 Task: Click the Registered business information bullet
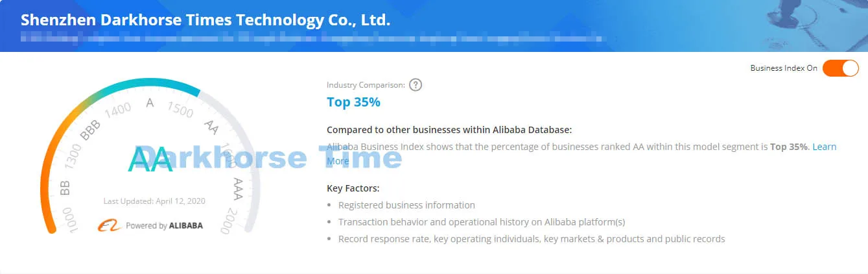(406, 205)
